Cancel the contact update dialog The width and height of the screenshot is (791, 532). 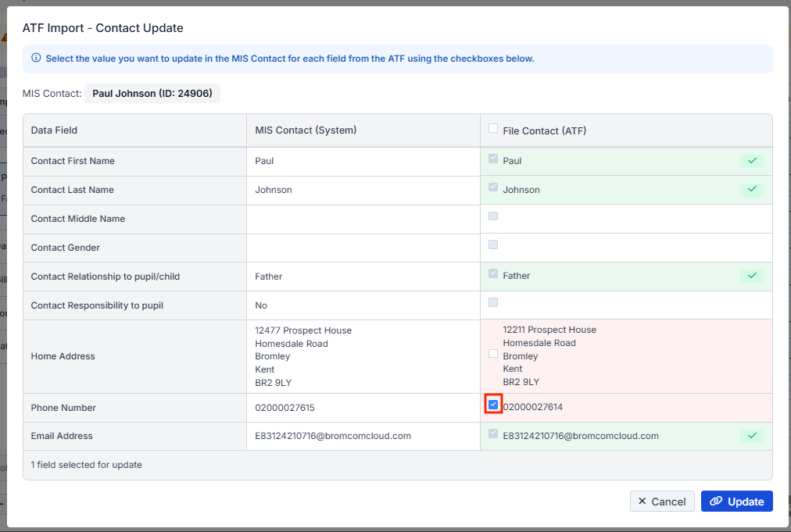(x=662, y=502)
